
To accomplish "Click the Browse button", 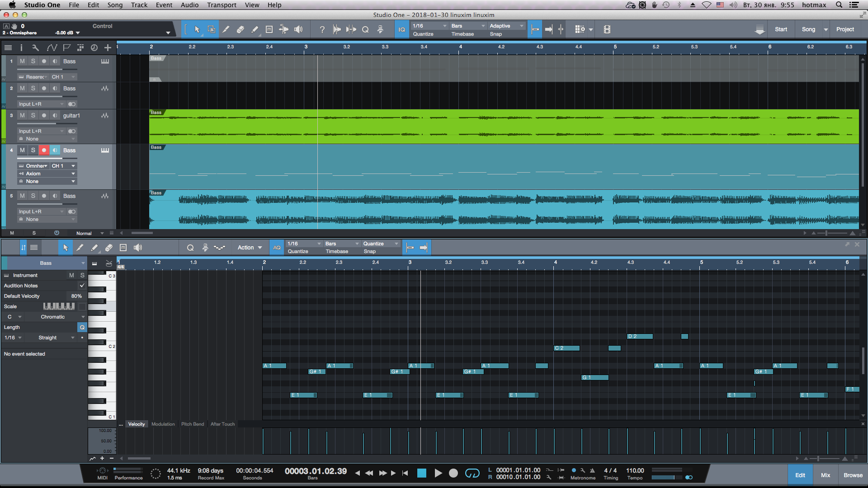I will [x=853, y=475].
